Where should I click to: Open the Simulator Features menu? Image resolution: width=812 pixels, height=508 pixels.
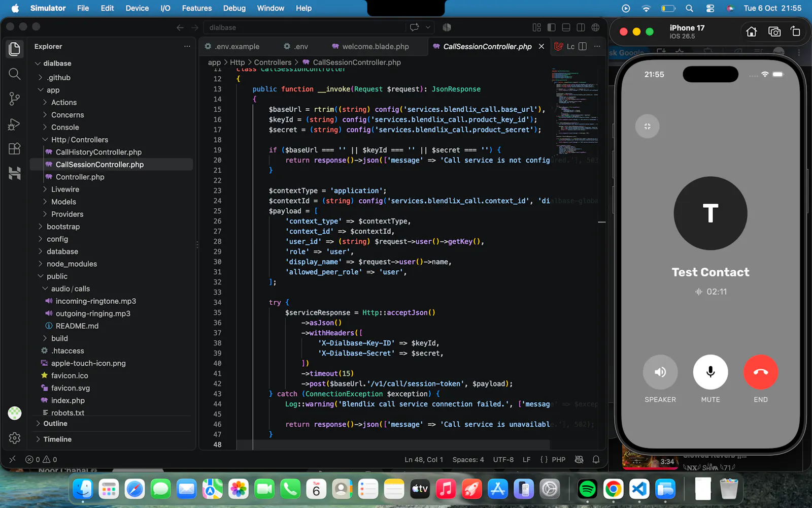[196, 8]
